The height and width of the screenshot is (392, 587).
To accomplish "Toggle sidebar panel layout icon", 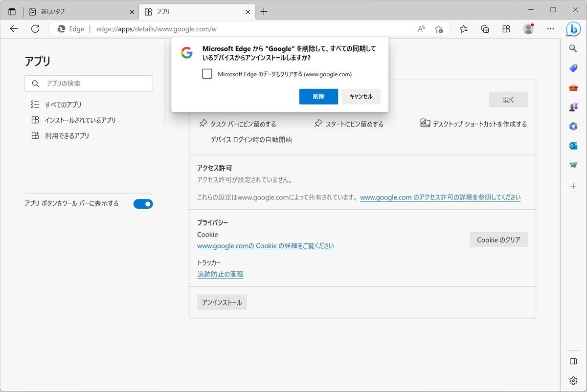I will point(573,361).
